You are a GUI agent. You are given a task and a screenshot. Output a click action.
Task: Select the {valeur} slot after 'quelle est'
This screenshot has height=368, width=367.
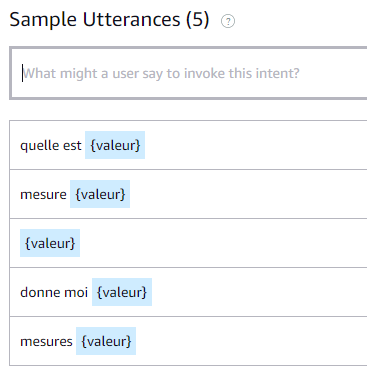(x=115, y=145)
